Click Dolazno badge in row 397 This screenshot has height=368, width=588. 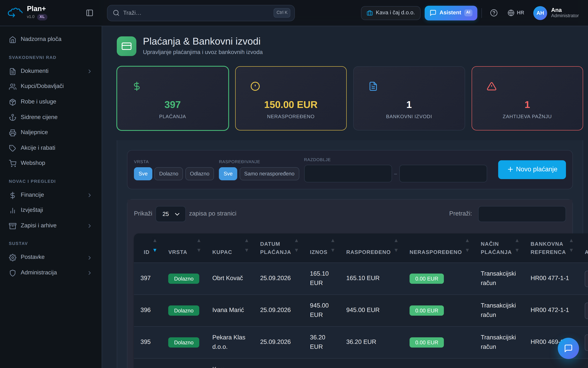(184, 279)
